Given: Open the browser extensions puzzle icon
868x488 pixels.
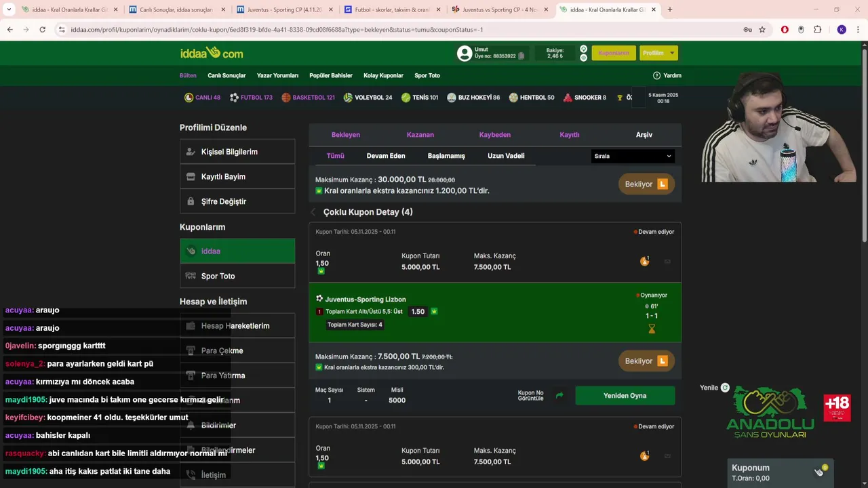Looking at the screenshot, I should [x=818, y=30].
